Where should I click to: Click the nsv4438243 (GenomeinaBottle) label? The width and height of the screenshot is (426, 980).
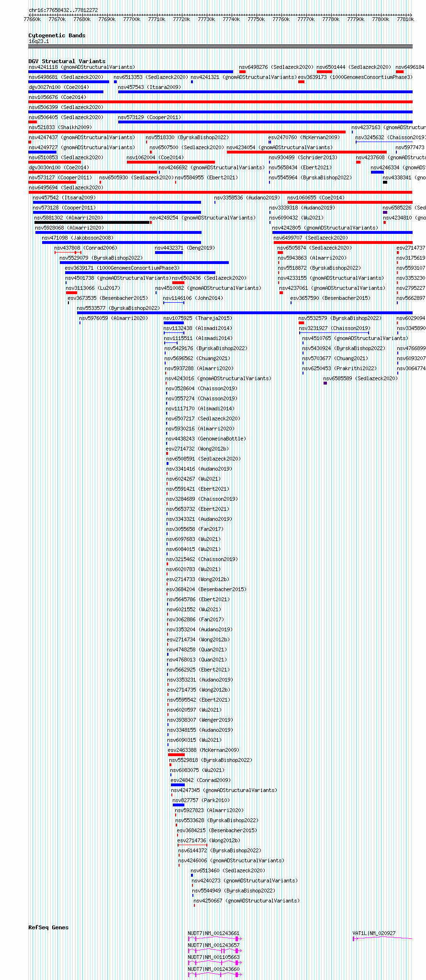coord(206,439)
